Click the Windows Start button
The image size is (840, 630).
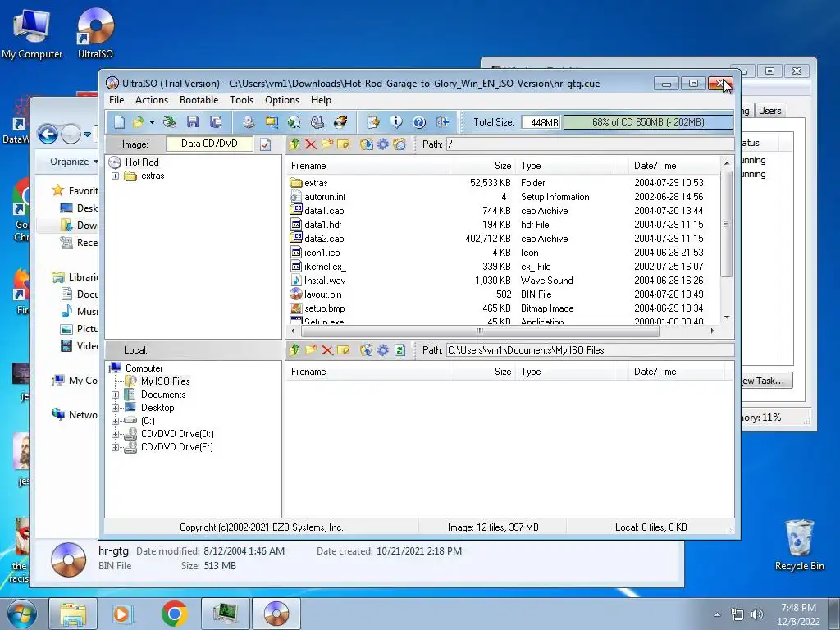pos(21,614)
